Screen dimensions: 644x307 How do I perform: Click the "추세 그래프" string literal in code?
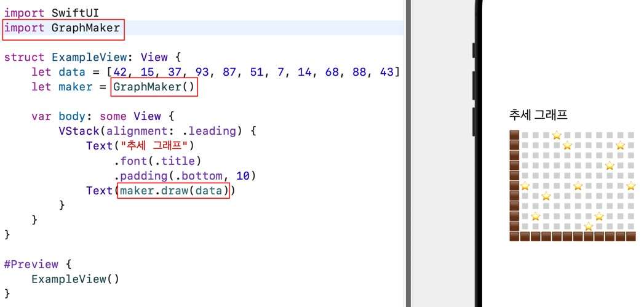pos(157,146)
